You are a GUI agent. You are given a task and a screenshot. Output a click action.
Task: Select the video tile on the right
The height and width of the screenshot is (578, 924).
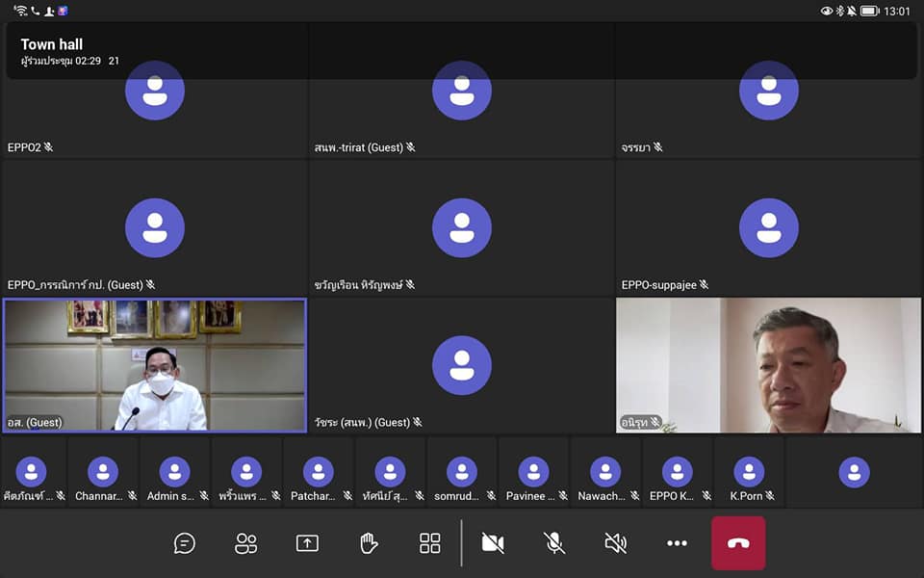pyautogui.click(x=768, y=365)
